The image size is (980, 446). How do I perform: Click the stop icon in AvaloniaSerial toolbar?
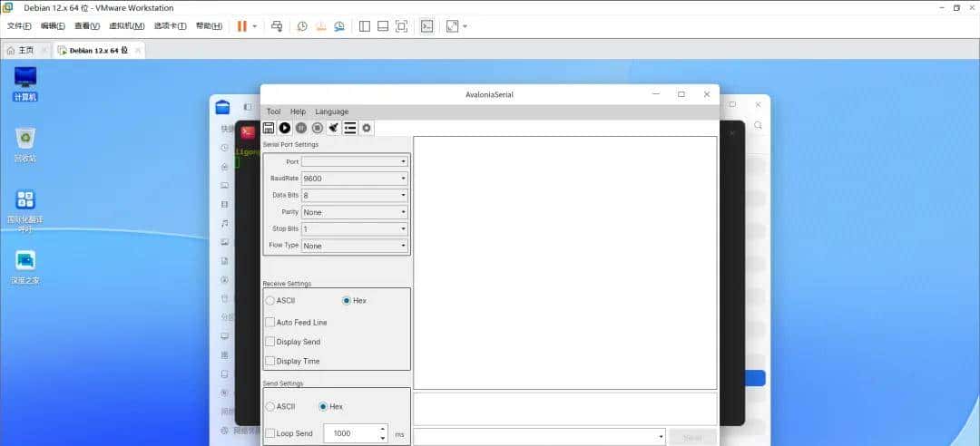(x=318, y=128)
